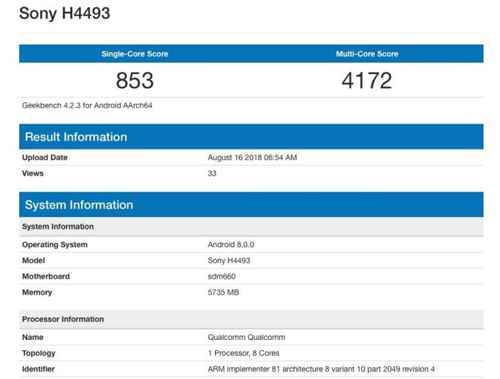This screenshot has width=500, height=379.
Task: Select the sdm660 motherboard value
Action: pyautogui.click(x=222, y=276)
